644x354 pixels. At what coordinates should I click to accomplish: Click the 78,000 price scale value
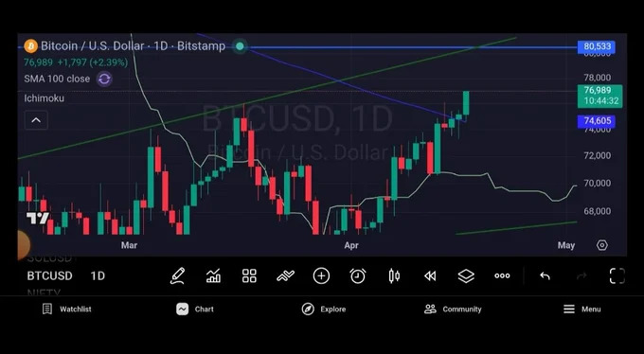pos(598,78)
